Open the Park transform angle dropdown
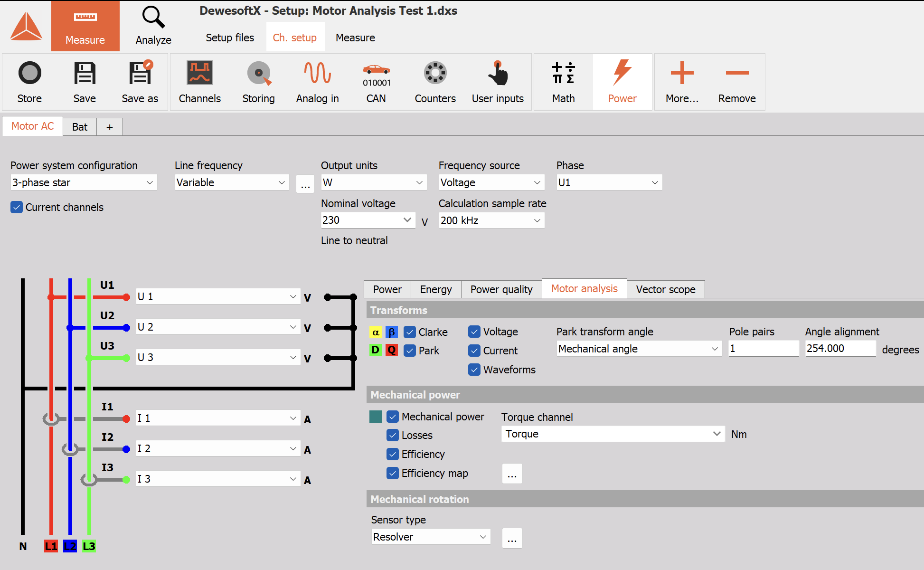Image resolution: width=924 pixels, height=570 pixels. [x=639, y=349]
